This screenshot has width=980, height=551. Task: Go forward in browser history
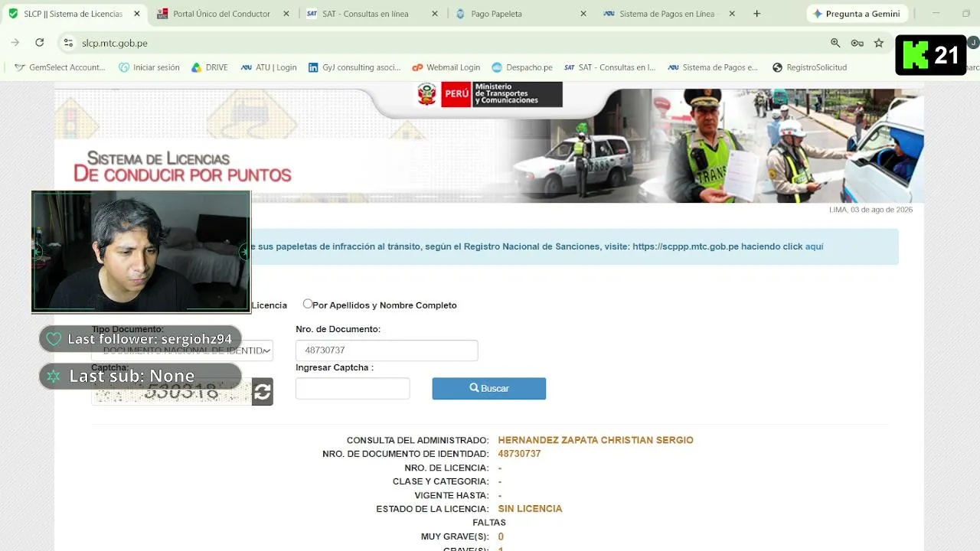[x=15, y=43]
